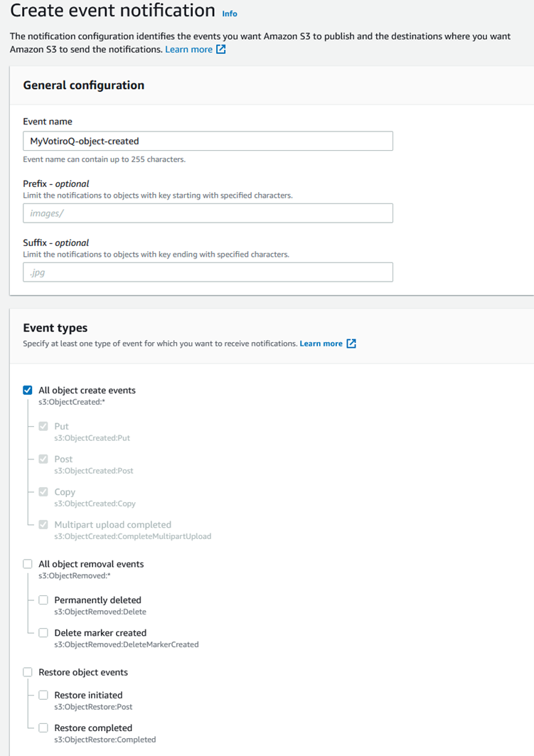Check the Permanently deleted checkbox
This screenshot has width=534, height=756.
pos(43,600)
